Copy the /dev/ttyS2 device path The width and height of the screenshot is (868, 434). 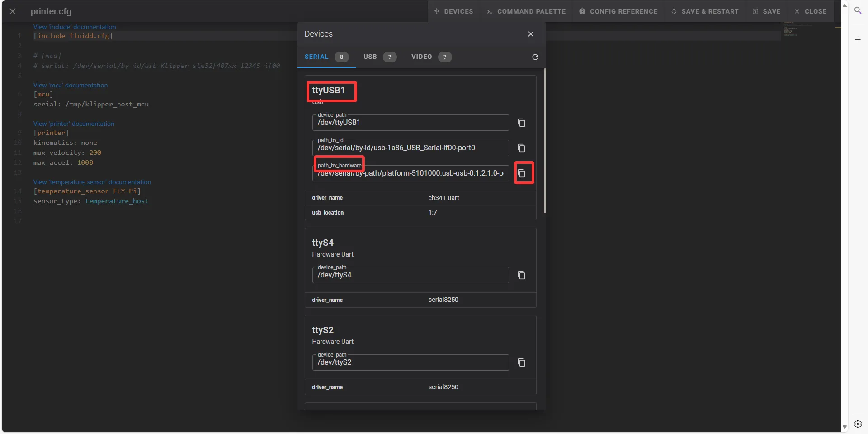(x=521, y=362)
